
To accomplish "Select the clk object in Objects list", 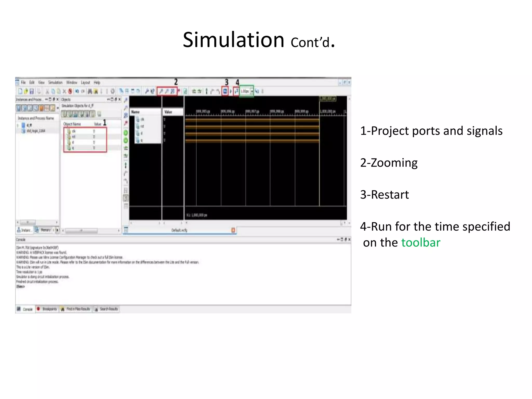I will [x=74, y=131].
